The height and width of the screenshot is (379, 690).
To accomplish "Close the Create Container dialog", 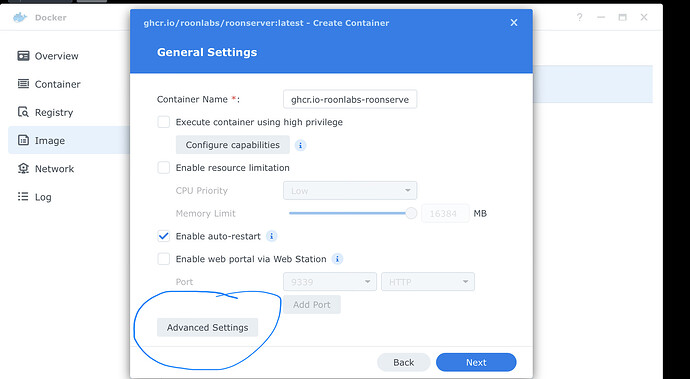I will tap(514, 22).
